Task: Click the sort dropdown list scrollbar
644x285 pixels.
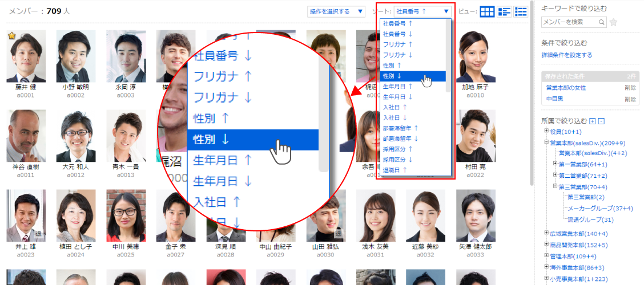Action: coord(448,55)
